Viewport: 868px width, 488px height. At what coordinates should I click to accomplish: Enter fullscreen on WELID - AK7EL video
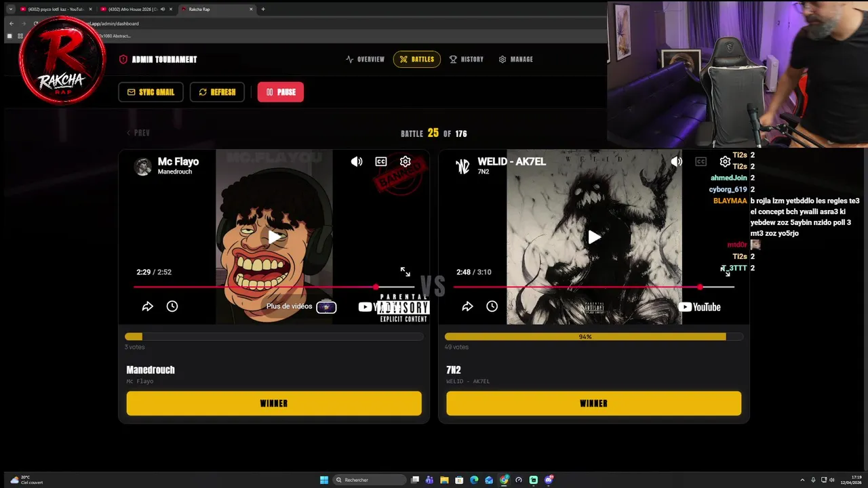click(725, 271)
